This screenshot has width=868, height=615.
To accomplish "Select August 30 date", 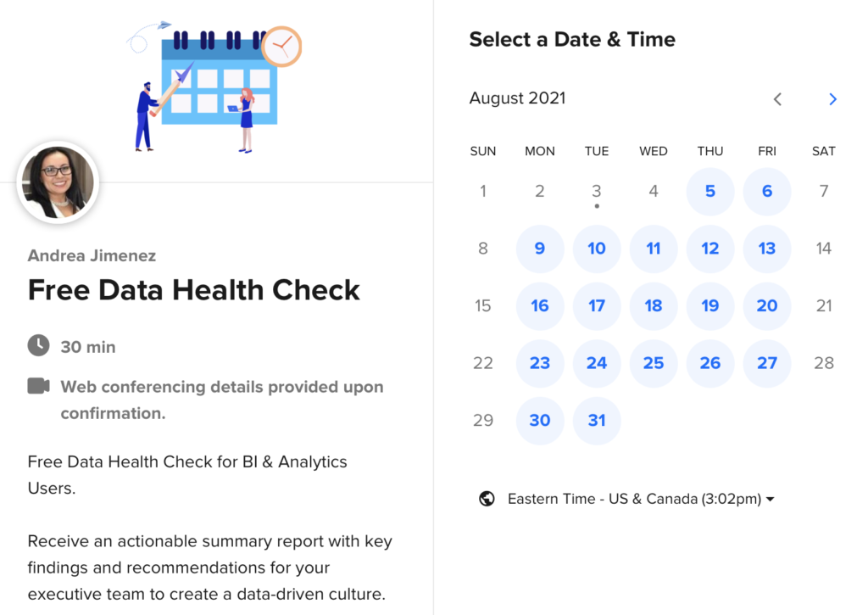I will tap(540, 421).
